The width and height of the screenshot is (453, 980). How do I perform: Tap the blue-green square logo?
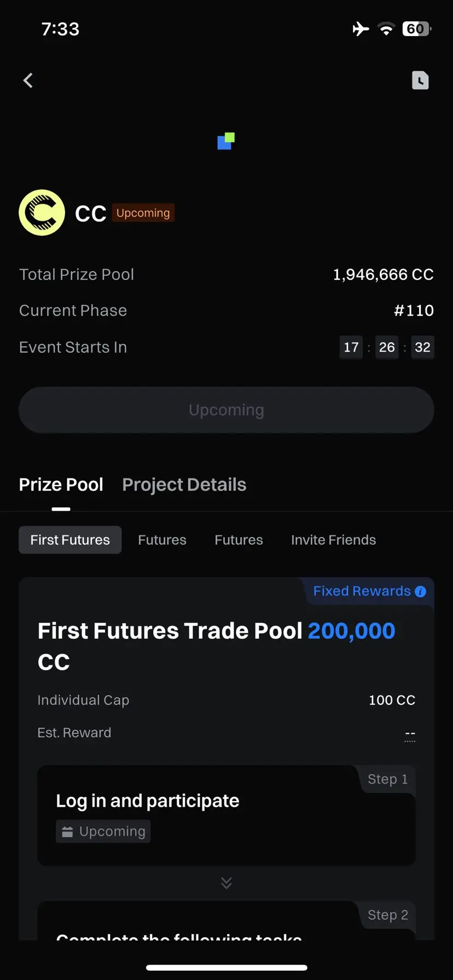click(x=226, y=141)
